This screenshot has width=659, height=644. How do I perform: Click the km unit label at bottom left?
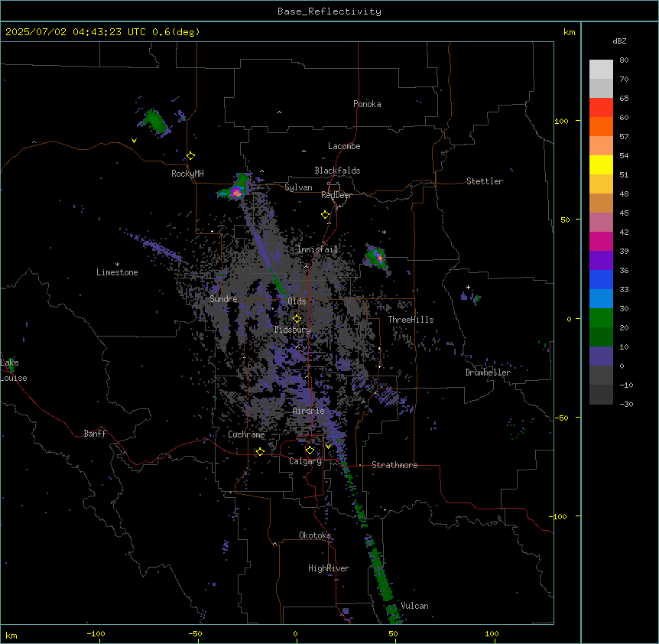click(x=11, y=636)
